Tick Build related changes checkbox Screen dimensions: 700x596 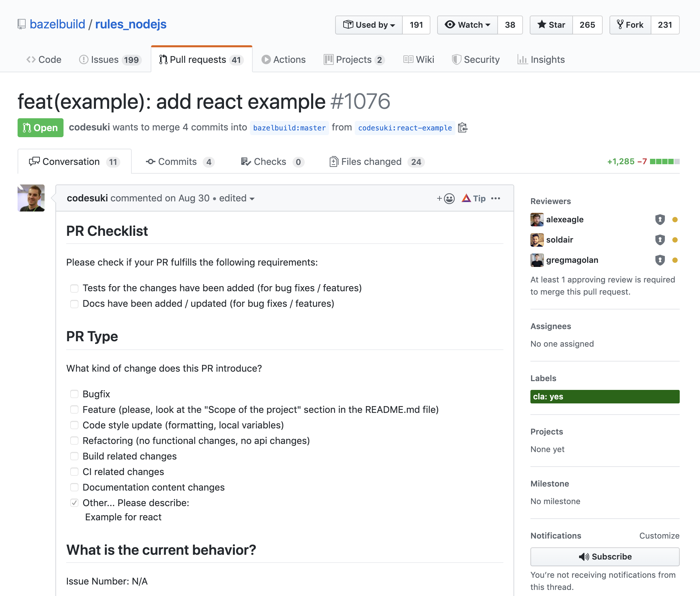click(74, 456)
